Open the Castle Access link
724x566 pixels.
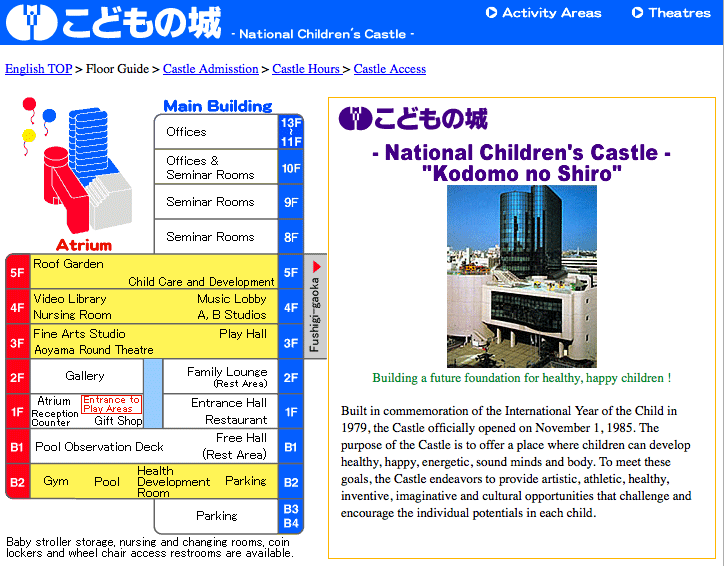click(390, 69)
